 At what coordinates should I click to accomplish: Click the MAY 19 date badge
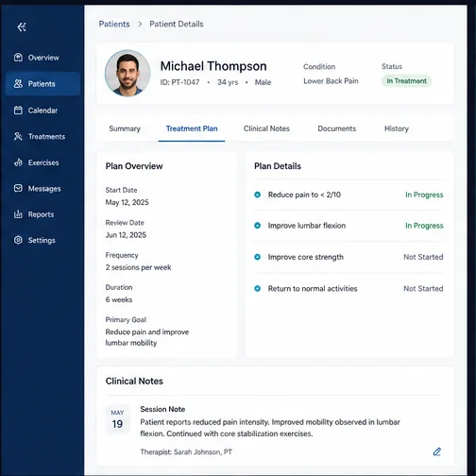click(117, 419)
